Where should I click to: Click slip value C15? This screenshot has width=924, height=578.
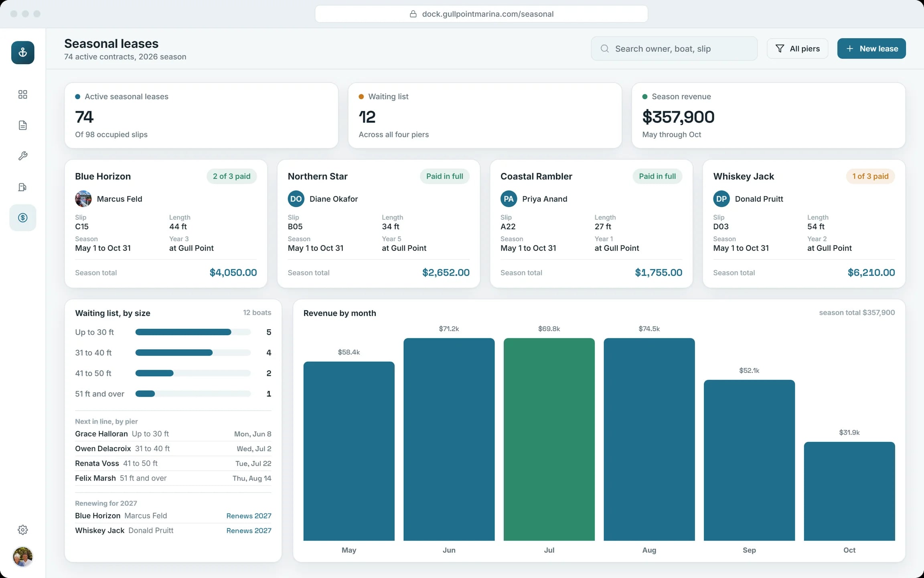tap(82, 226)
